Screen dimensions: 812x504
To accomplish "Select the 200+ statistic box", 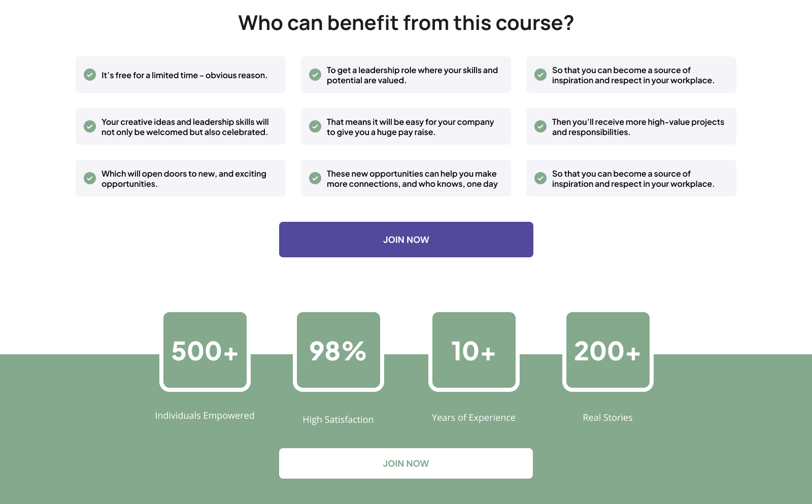I will [608, 351].
